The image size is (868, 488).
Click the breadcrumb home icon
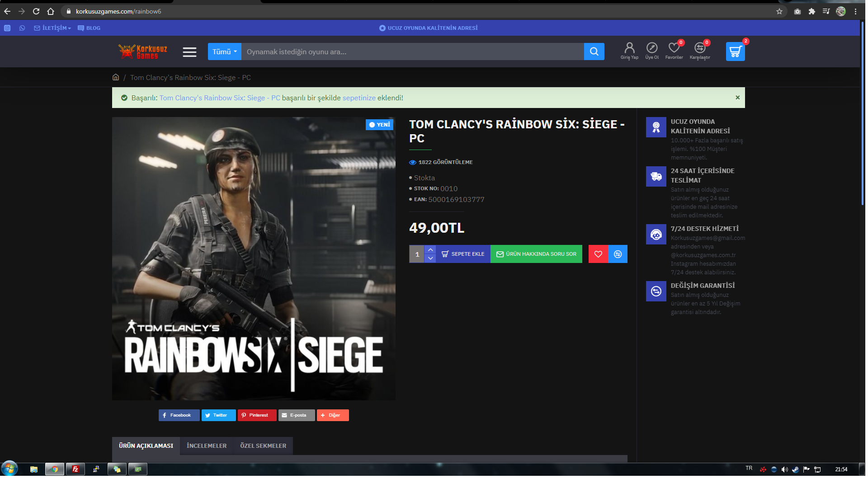116,77
